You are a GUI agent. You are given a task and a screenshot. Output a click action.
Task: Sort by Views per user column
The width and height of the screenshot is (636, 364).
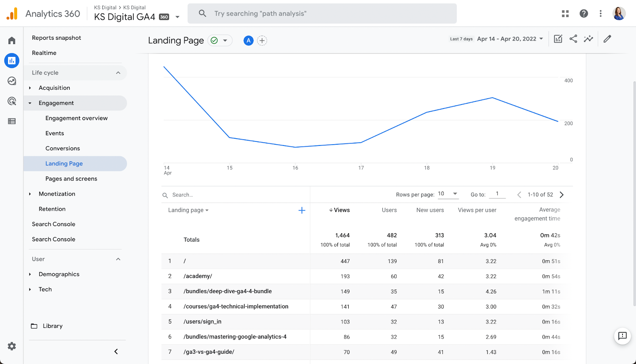point(477,210)
